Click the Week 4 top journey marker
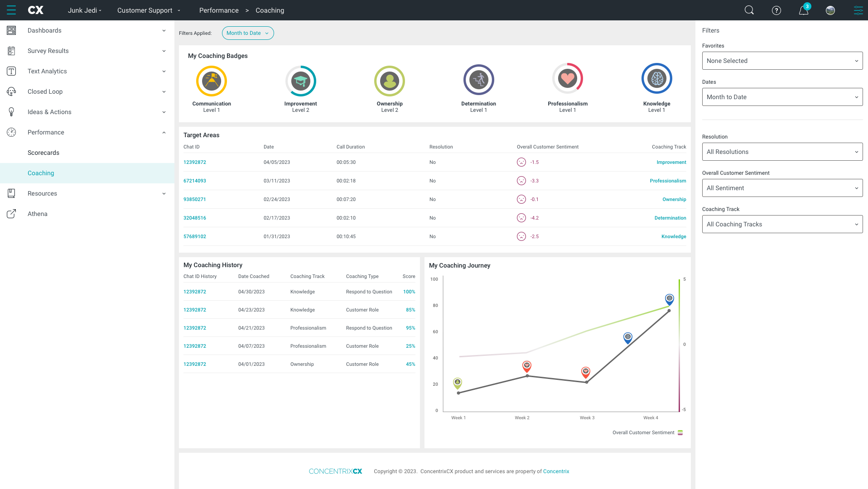Image resolution: width=868 pixels, height=489 pixels. 670,299
